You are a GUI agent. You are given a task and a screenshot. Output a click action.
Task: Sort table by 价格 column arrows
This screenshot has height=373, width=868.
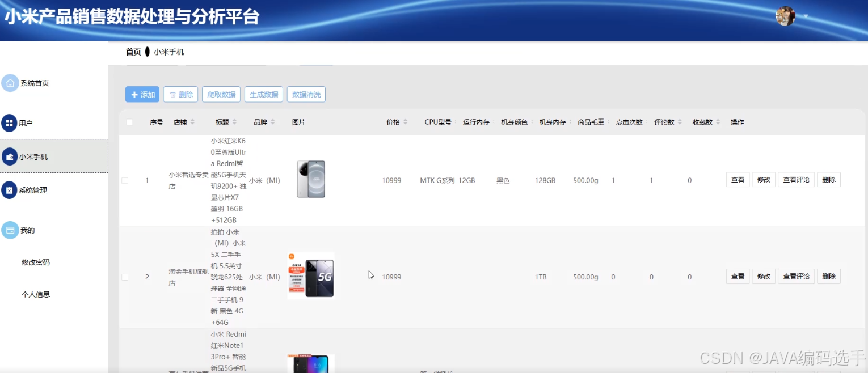pyautogui.click(x=405, y=122)
